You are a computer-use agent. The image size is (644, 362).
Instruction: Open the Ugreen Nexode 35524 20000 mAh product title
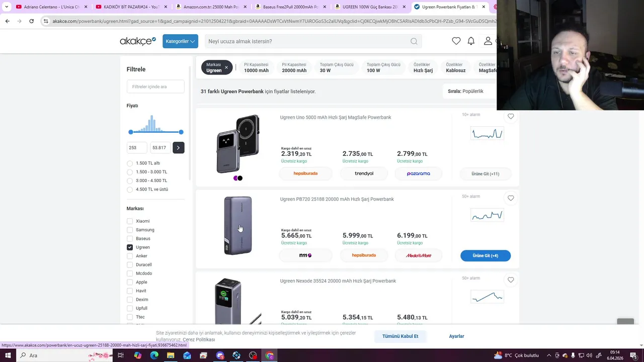tap(338, 281)
